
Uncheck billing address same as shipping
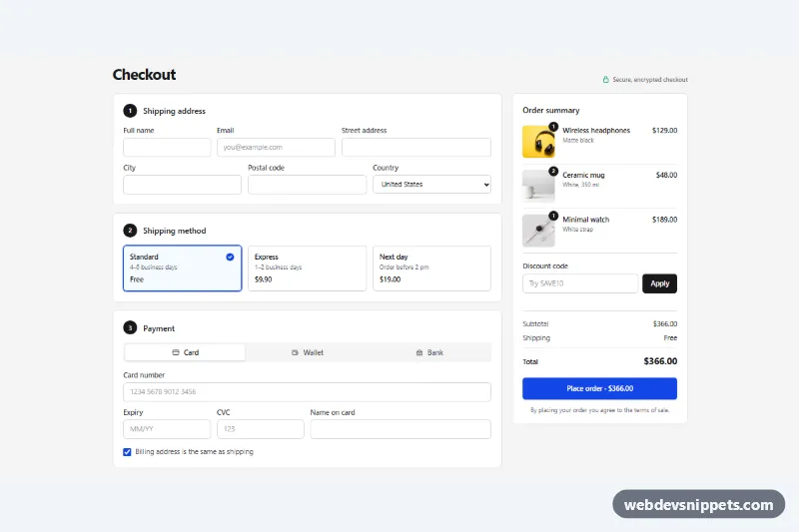(x=127, y=452)
